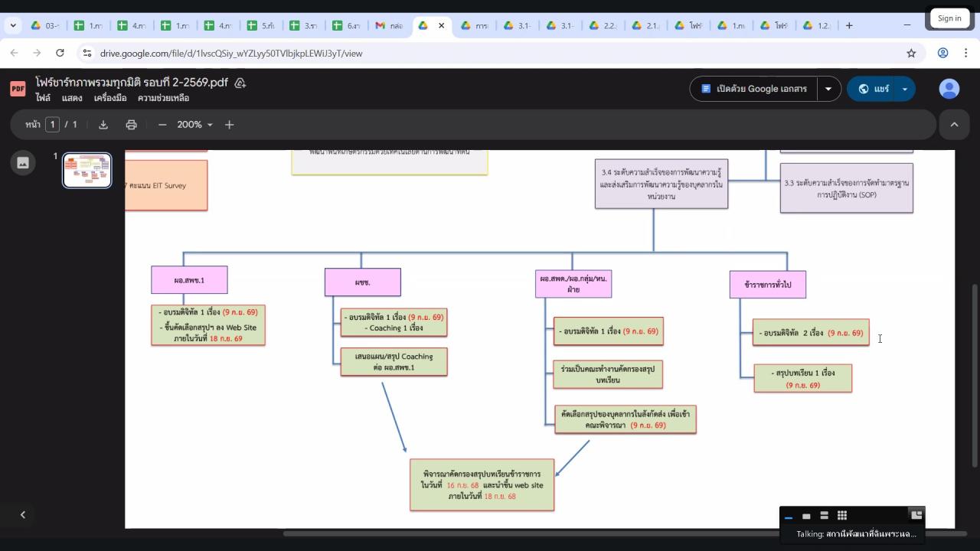980x551 pixels.
Task: Open the 200% zoom level dropdown
Action: (x=195, y=125)
